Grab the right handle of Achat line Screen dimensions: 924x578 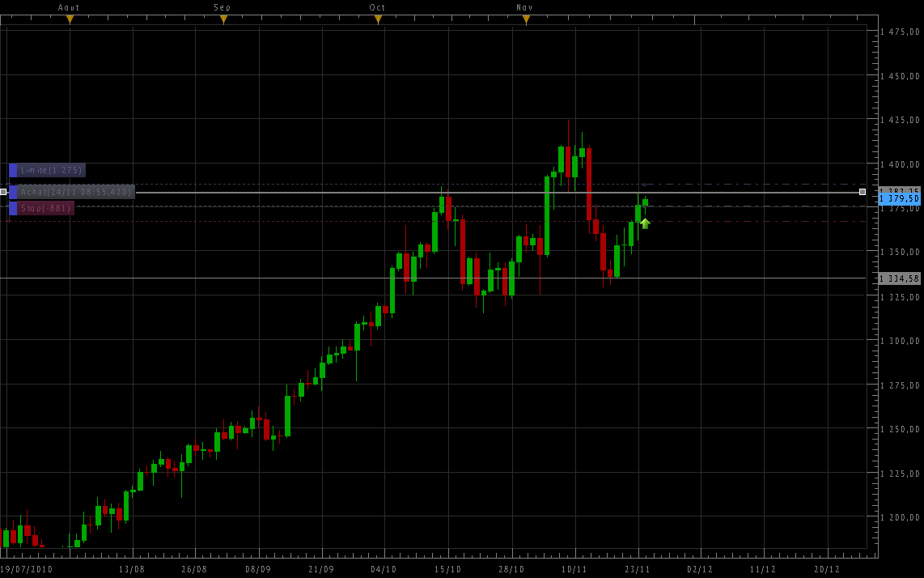tap(863, 192)
